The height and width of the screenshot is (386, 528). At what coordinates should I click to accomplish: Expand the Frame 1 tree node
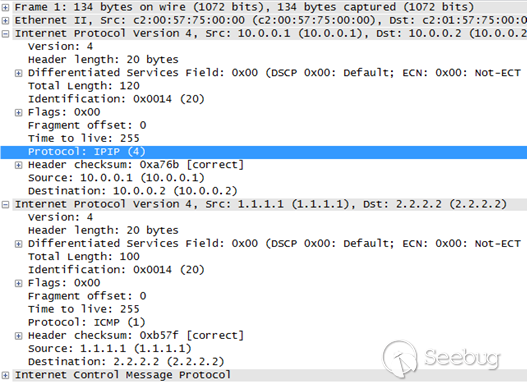5,7
